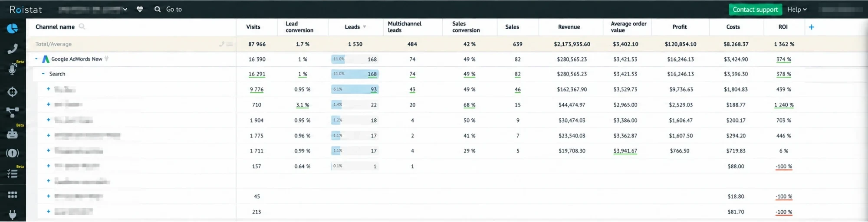868x222 pixels.
Task: Collapse the Search group row
Action: 43,74
